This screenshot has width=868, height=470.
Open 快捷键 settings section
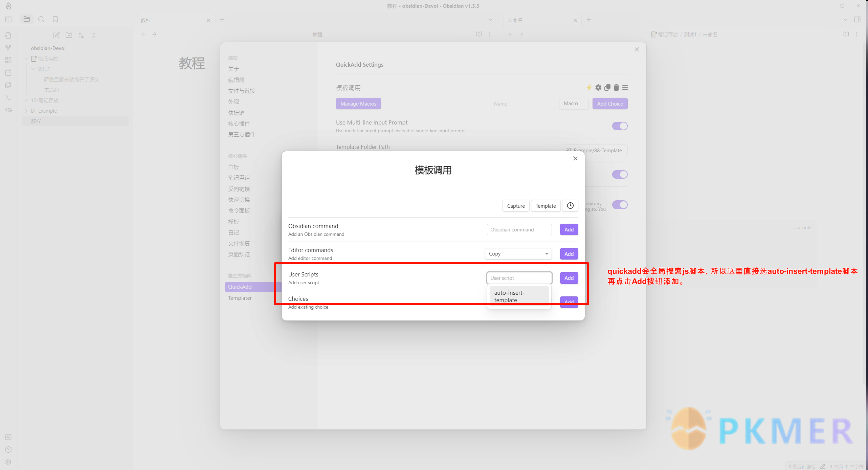coord(236,113)
